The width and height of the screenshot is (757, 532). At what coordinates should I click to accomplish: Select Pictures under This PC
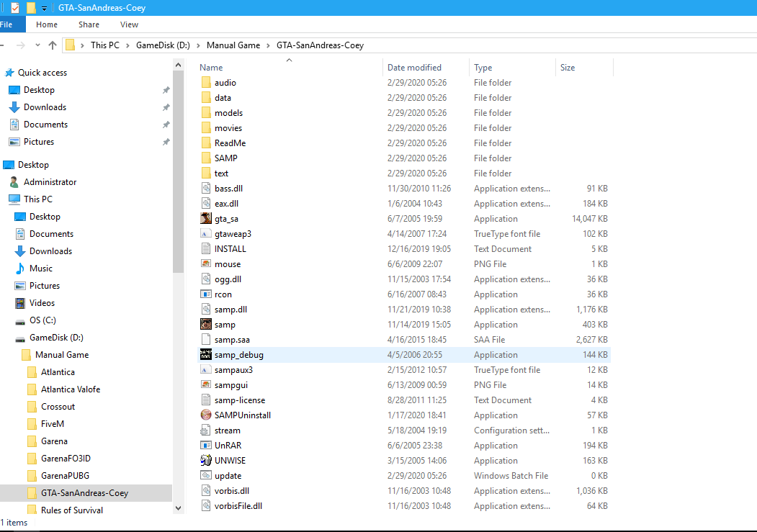tap(45, 286)
